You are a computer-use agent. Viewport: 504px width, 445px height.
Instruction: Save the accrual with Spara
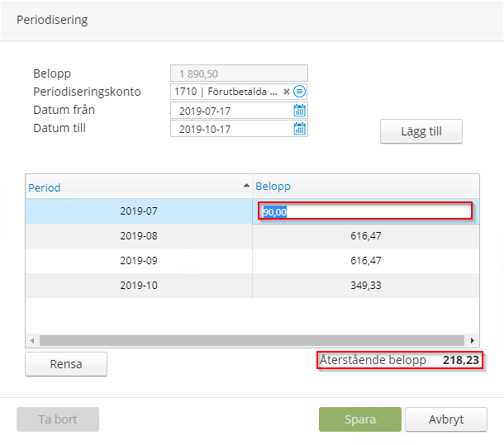click(x=359, y=419)
